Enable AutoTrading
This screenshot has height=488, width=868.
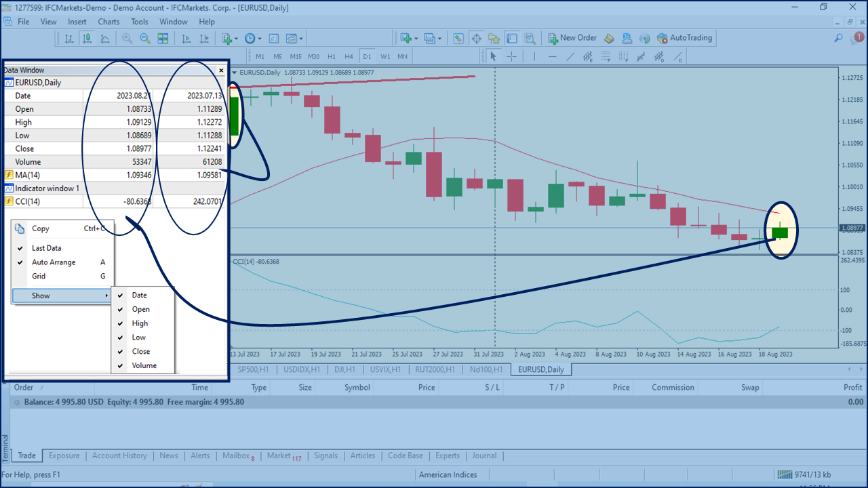click(685, 39)
